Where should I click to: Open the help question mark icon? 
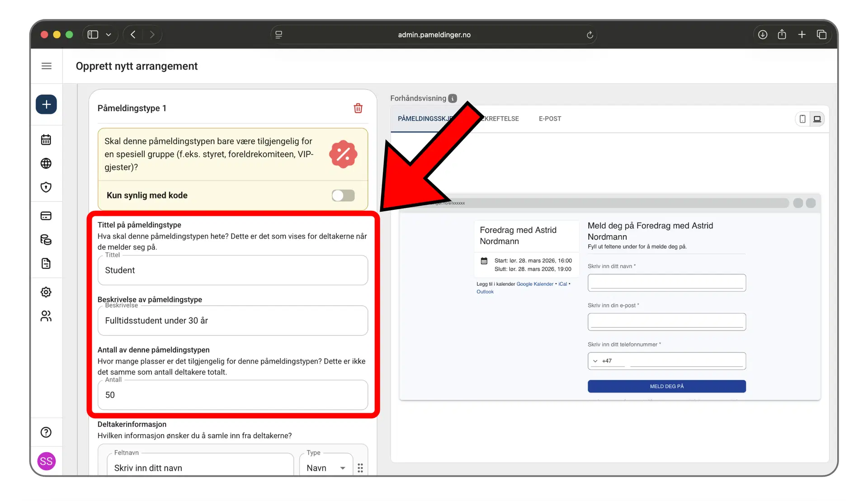(46, 432)
